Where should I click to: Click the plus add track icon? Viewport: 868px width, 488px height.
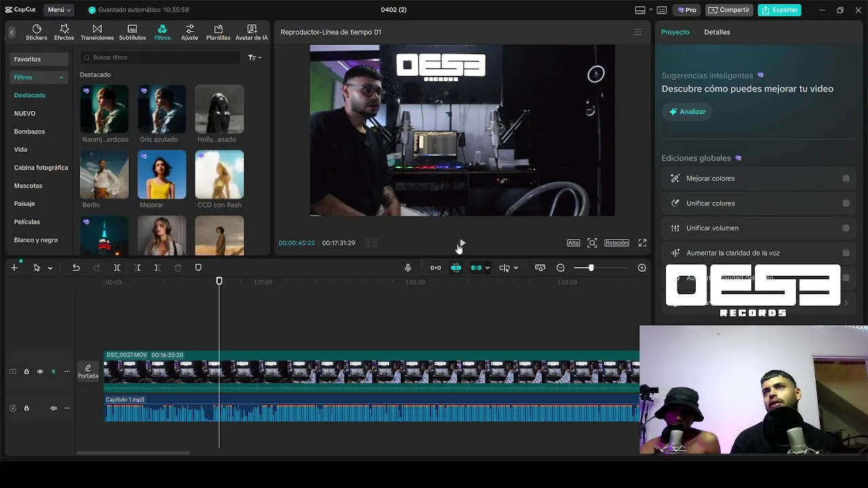pyautogui.click(x=14, y=268)
